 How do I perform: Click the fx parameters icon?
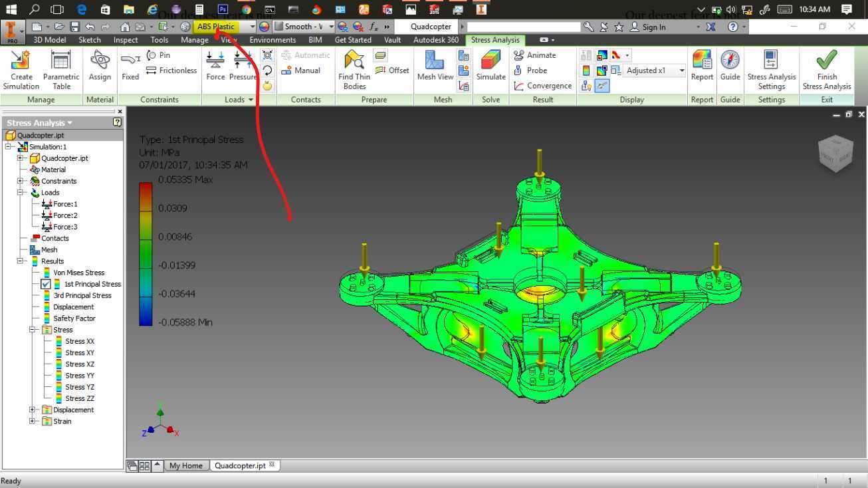coord(374,27)
